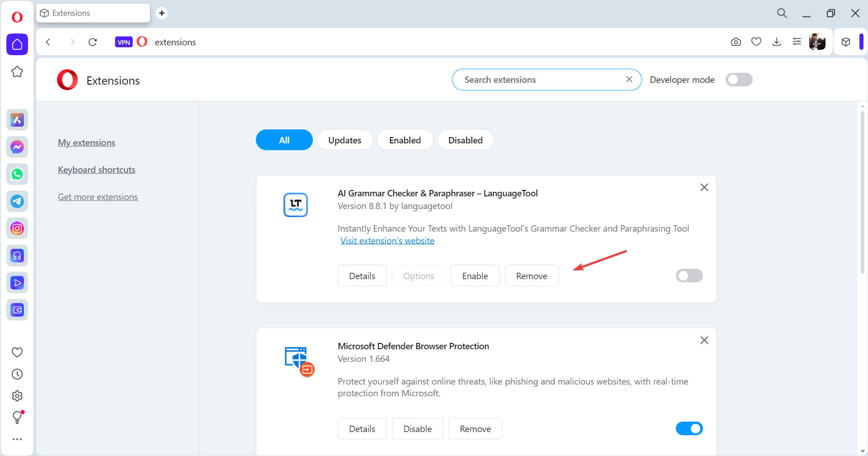Take a snapshot with camera icon
Image resolution: width=868 pixels, height=456 pixels.
[x=736, y=42]
